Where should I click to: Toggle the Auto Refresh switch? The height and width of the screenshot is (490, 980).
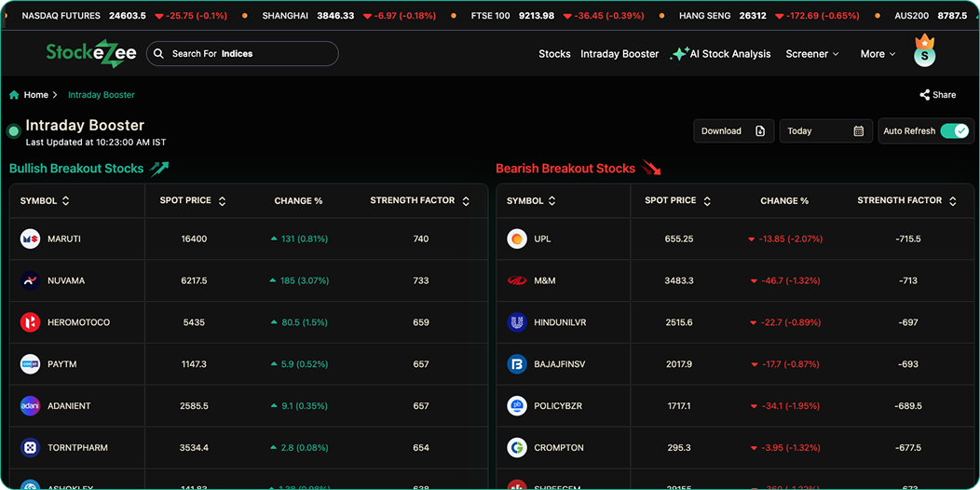tap(954, 131)
